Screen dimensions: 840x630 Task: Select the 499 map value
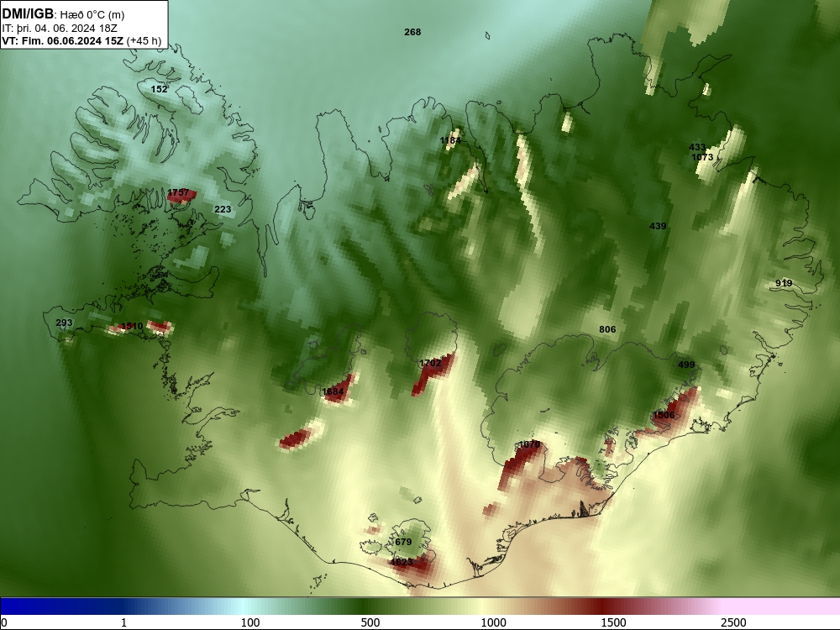tap(686, 365)
